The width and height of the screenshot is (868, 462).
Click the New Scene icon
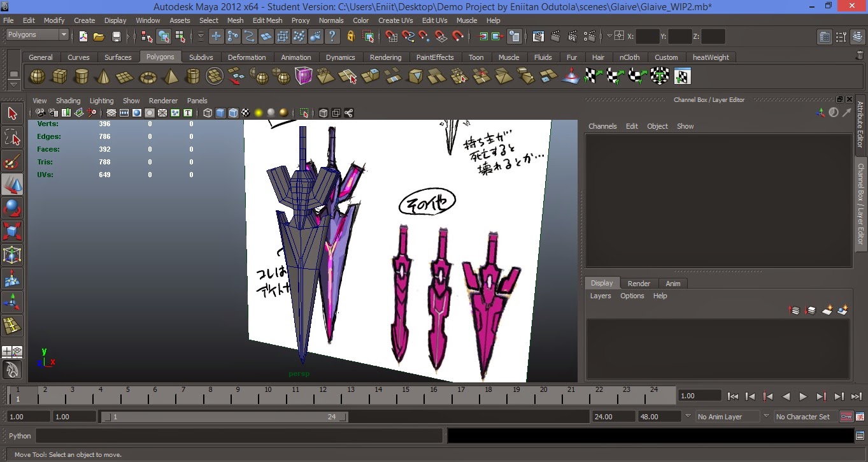(83, 36)
